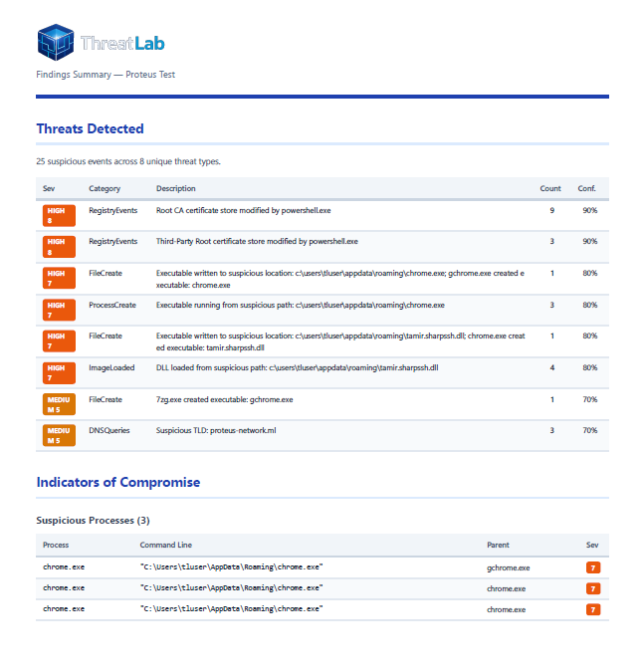Select description mentioning 'chrome.exe created executable: tamir.sharpssh.dll'

(x=340, y=341)
